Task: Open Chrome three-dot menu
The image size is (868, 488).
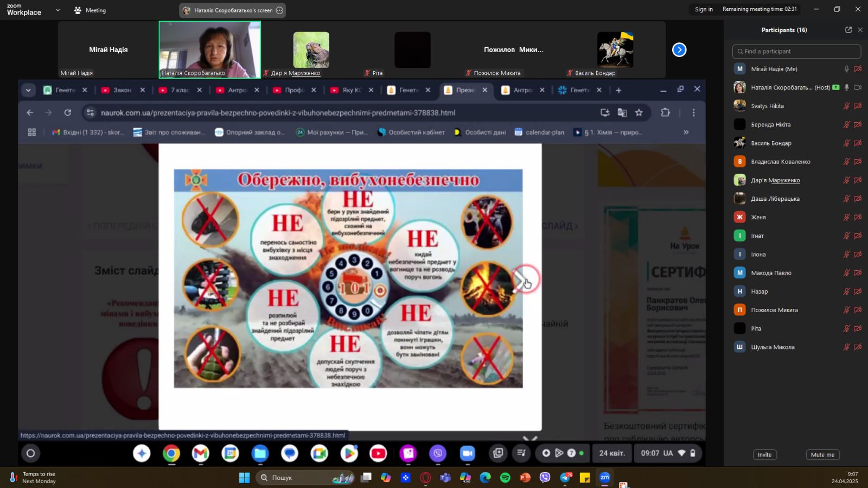Action: 693,112
